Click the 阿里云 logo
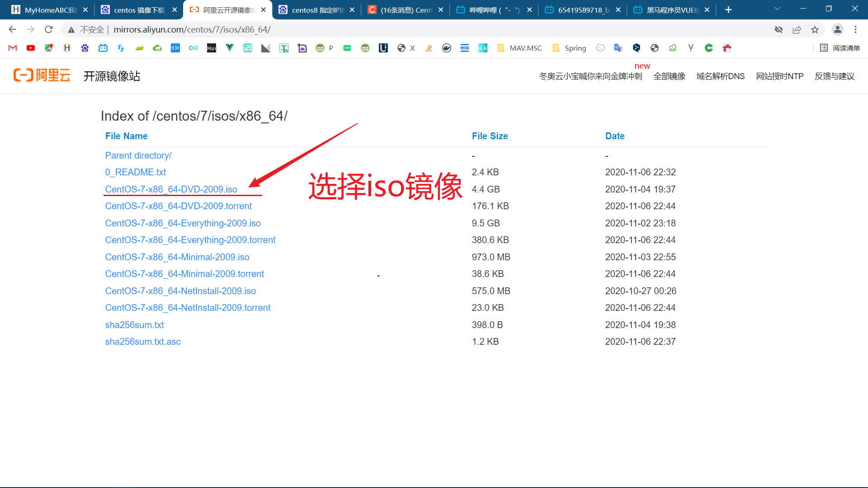 [42, 75]
